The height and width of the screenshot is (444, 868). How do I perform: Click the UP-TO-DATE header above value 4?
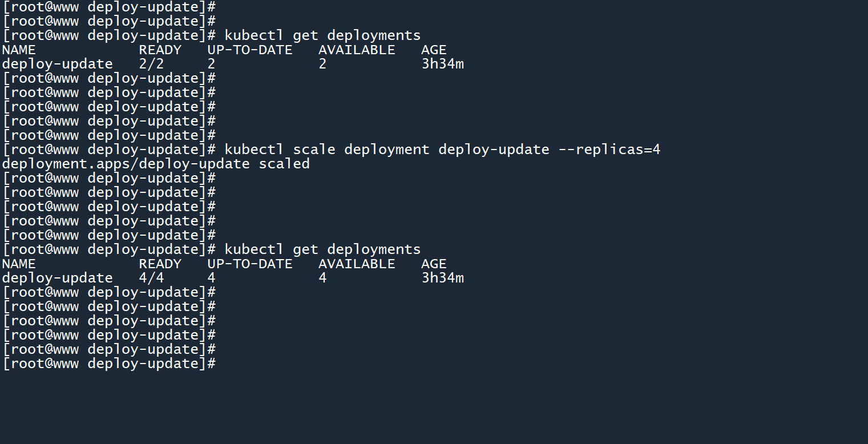(249, 264)
